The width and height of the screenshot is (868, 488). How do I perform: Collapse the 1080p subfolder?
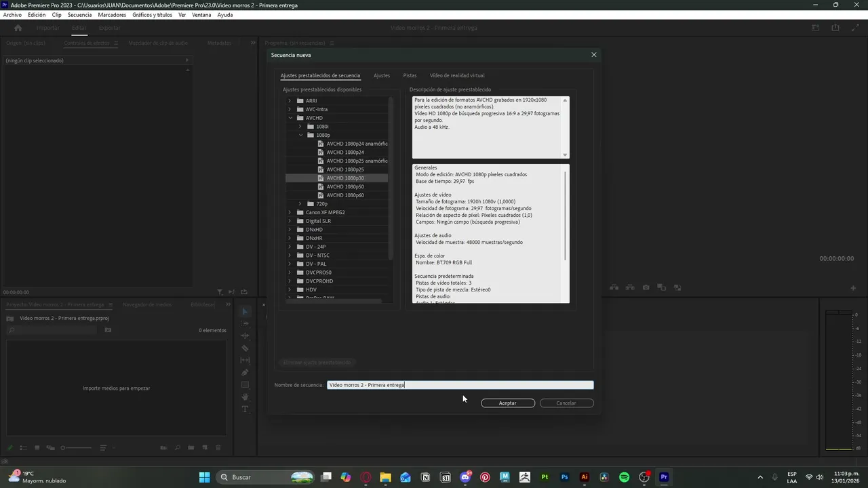click(300, 135)
